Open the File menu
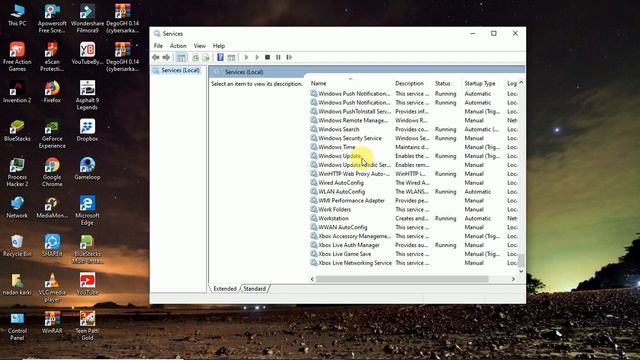The image size is (640, 360). tap(158, 46)
